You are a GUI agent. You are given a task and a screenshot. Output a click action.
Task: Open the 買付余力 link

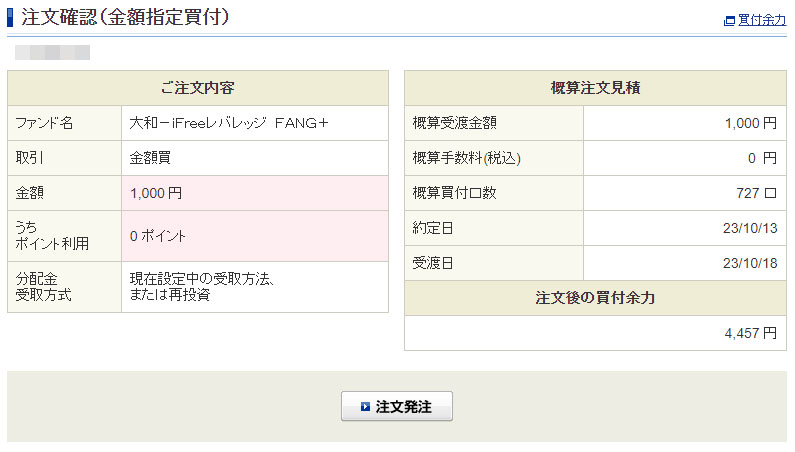(x=762, y=20)
